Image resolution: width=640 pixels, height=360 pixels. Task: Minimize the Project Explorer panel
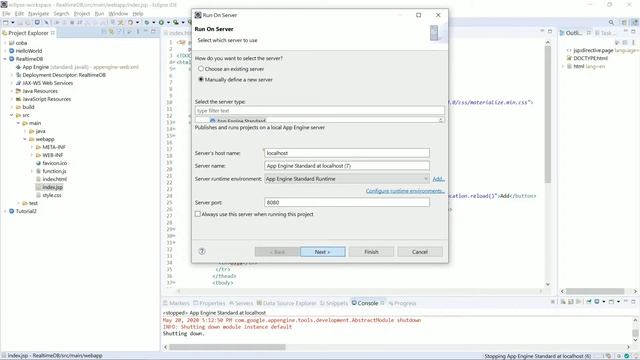(x=146, y=31)
